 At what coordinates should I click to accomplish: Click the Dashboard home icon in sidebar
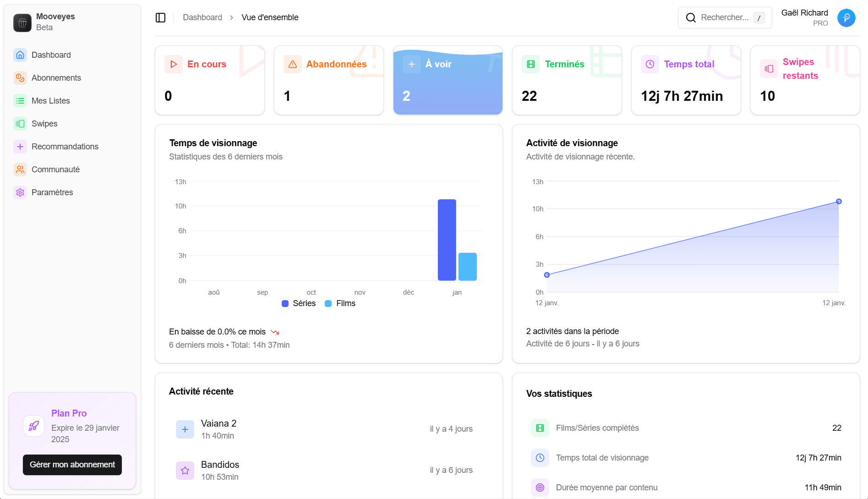[20, 55]
